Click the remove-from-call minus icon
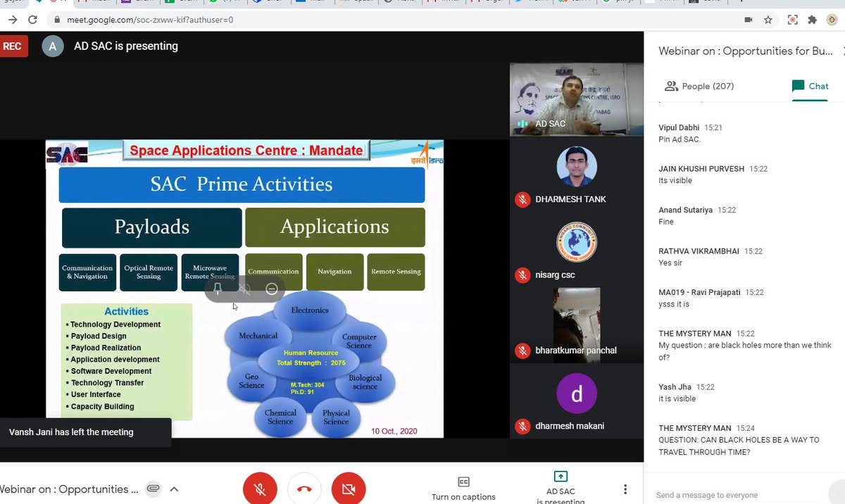The image size is (845, 504). (271, 289)
